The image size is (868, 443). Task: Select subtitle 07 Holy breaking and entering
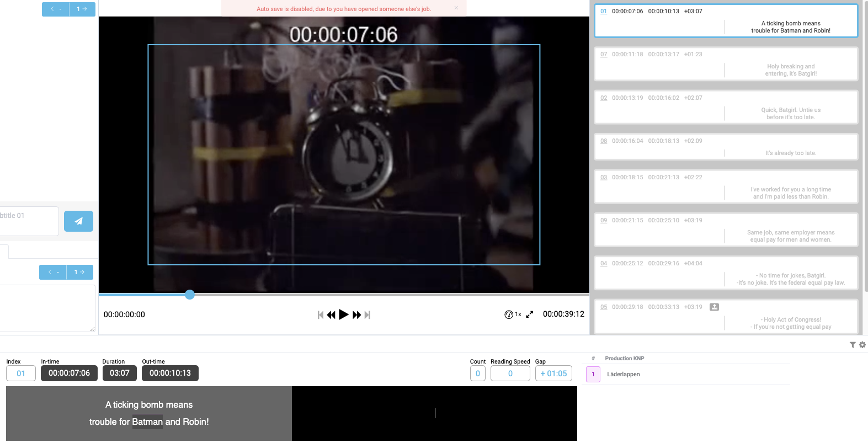(726, 64)
